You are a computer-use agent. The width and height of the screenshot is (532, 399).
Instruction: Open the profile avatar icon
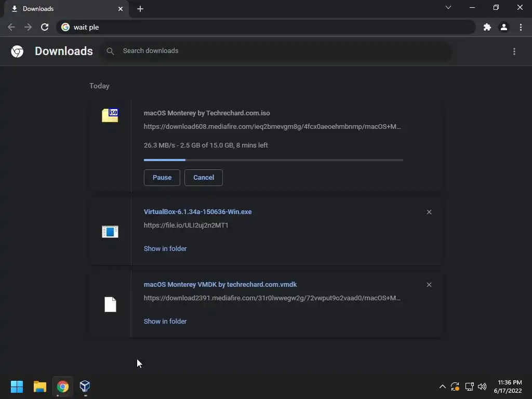pos(504,27)
